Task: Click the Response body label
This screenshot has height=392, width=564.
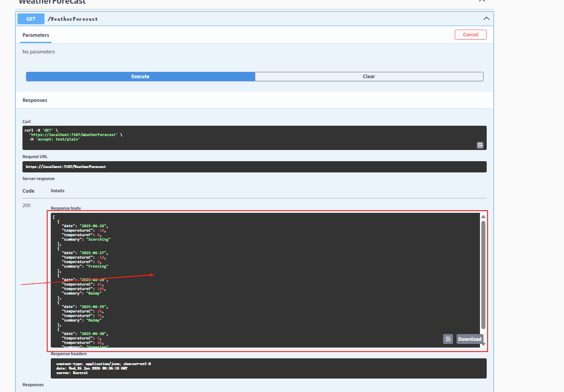Action: 66,208
